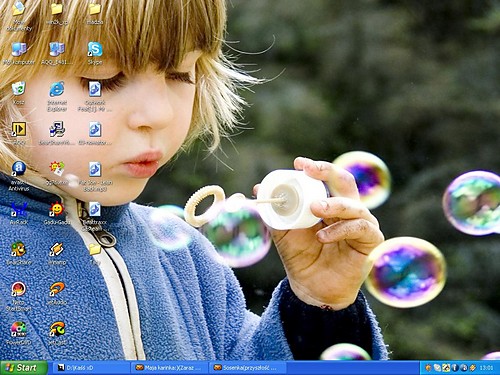Launch jetAudio shortcut
Image resolution: width=500 pixels, height=375 pixels.
point(57,289)
